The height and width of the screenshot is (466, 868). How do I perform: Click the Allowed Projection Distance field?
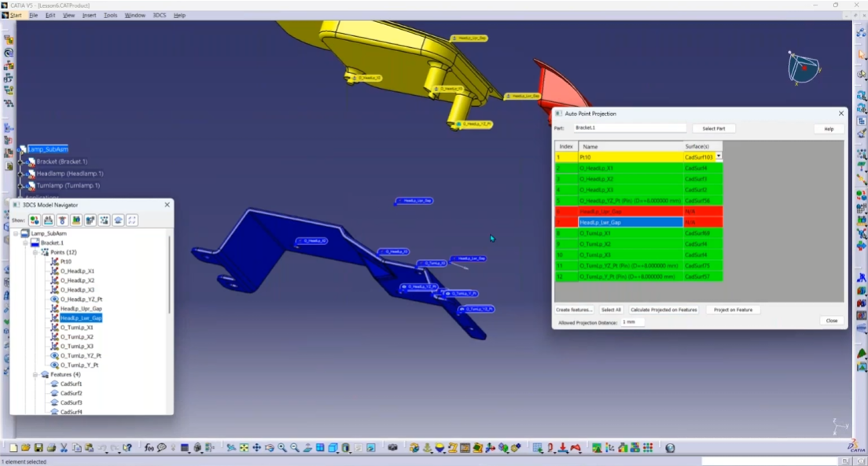coord(632,322)
